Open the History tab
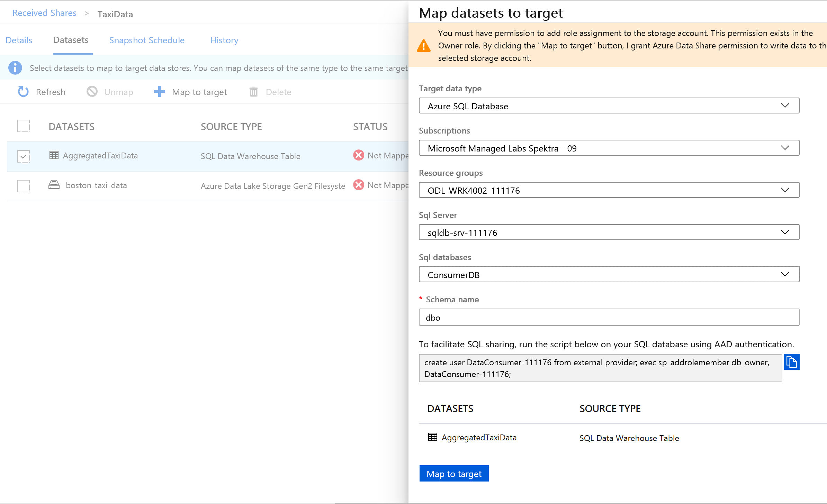 point(224,40)
